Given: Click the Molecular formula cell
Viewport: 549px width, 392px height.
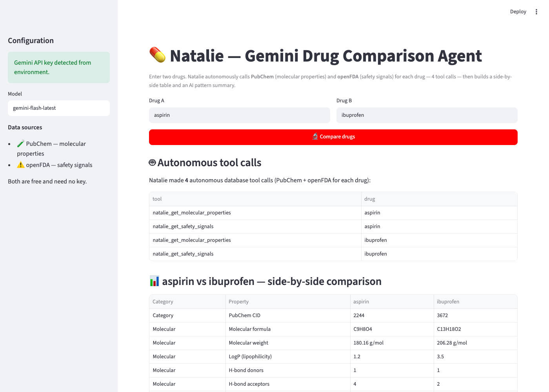Looking at the screenshot, I should [288, 329].
